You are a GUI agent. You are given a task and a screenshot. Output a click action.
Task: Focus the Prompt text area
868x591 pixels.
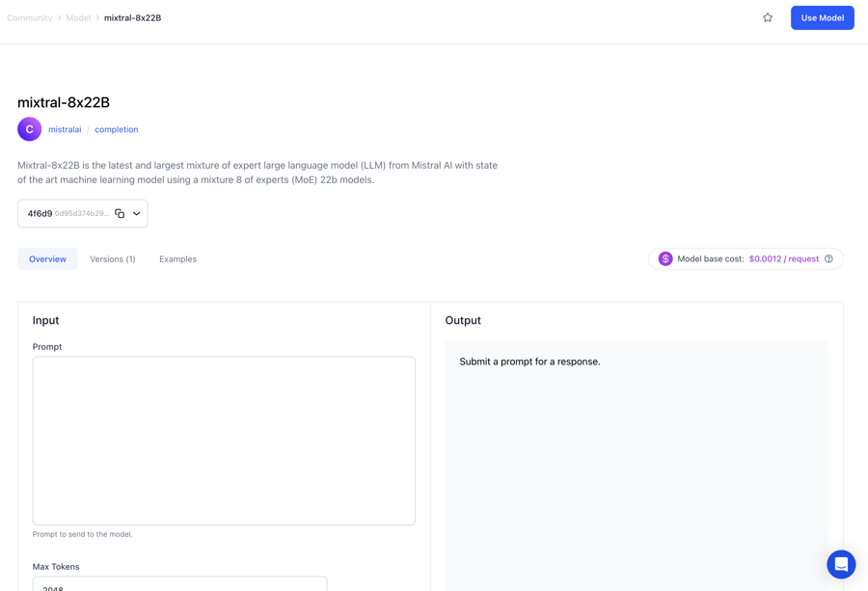click(x=224, y=441)
